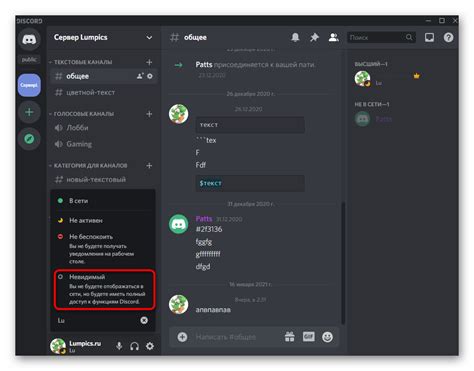Click create invite icon on общее channel
This screenshot has width=474, height=371.
140,76
